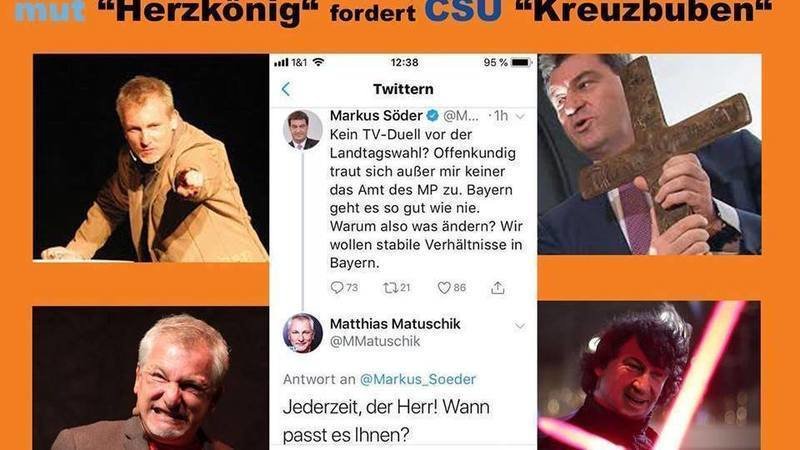Tap the battery indicator icon

coord(521,62)
